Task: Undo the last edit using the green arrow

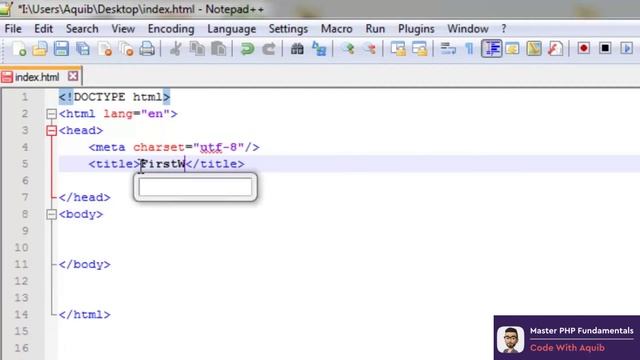Action: (x=247, y=49)
